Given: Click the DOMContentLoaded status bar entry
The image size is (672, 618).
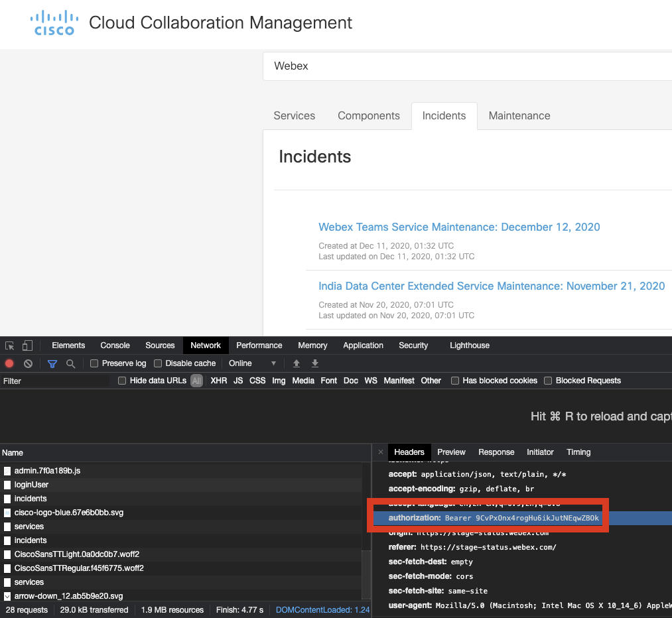Looking at the screenshot, I should [322, 610].
